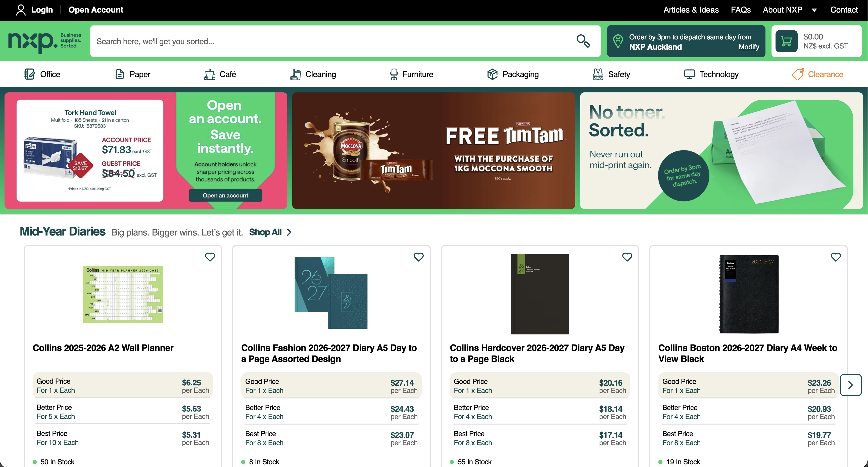Open the Technology menu
The width and height of the screenshot is (868, 467).
coord(711,74)
